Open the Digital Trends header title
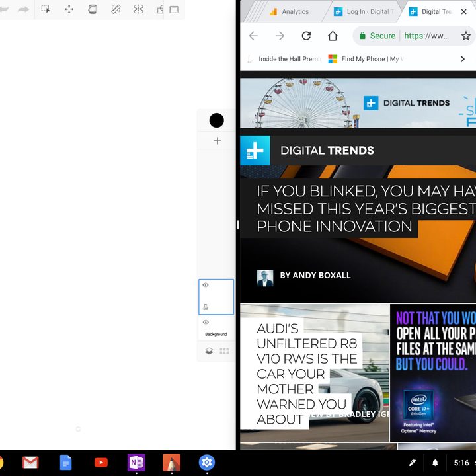Image resolution: width=476 pixels, height=476 pixels. click(327, 151)
